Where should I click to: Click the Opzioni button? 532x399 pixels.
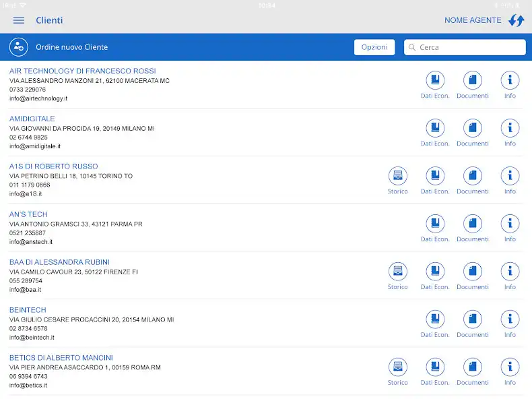point(374,47)
